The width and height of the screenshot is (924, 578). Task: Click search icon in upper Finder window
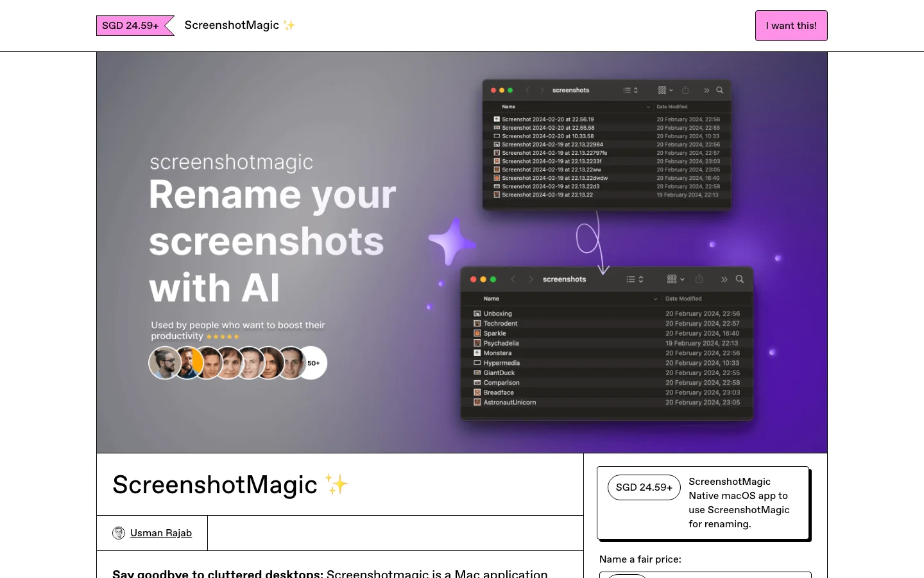point(720,91)
